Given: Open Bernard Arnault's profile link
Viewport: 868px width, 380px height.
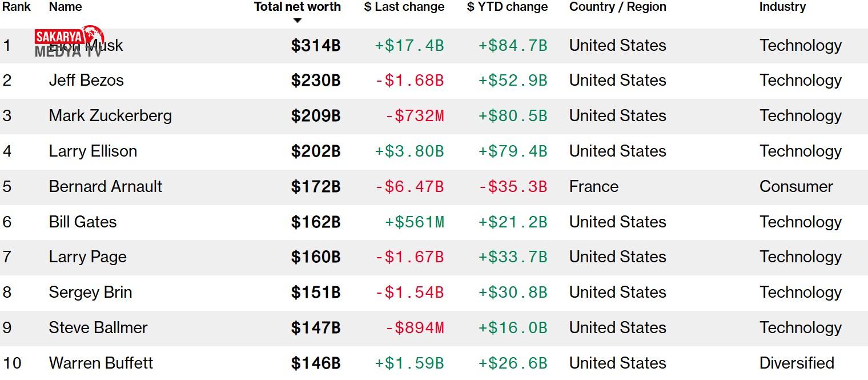Looking at the screenshot, I should point(106,186).
